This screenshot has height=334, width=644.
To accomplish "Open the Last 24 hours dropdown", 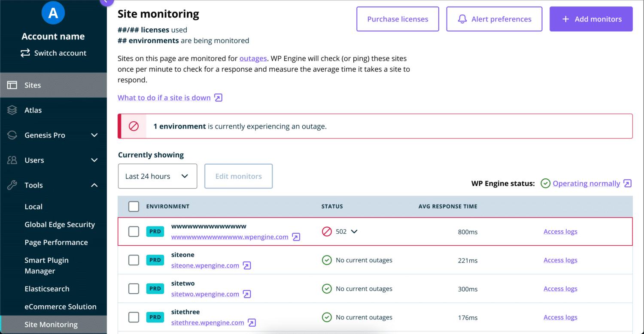I will (157, 176).
